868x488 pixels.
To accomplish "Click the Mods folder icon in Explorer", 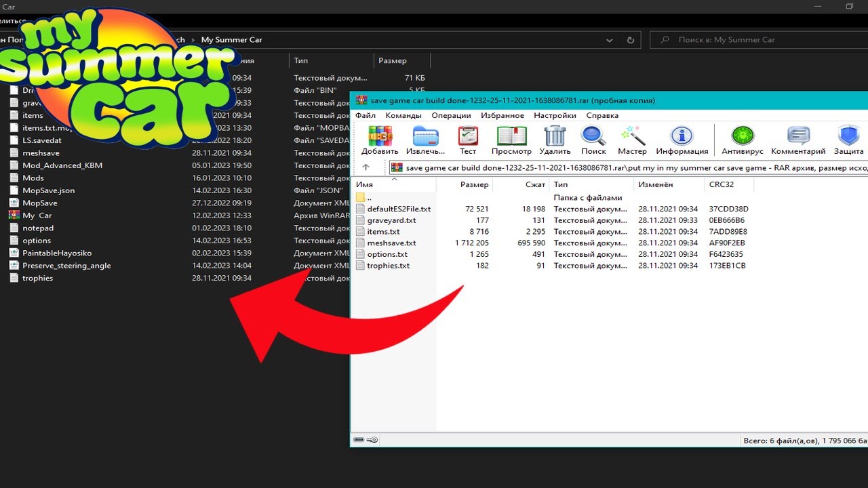I will point(14,178).
